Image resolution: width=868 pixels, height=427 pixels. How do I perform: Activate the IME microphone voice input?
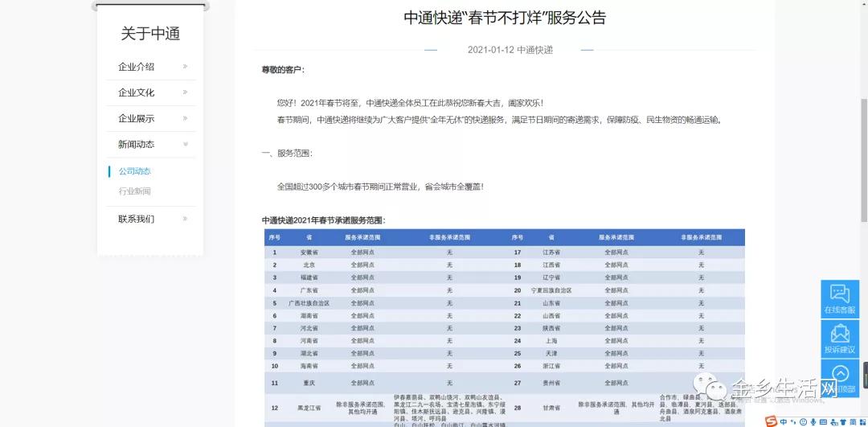tap(813, 422)
